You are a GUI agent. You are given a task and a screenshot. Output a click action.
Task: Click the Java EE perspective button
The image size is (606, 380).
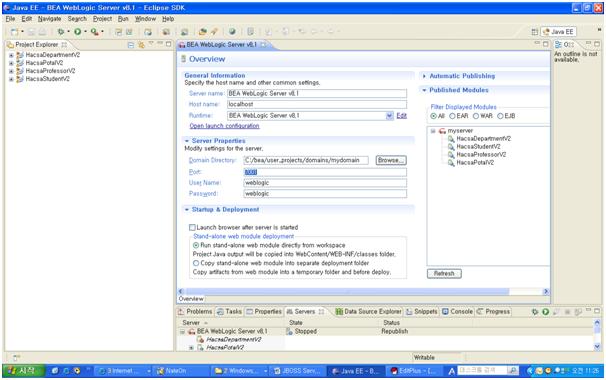click(x=558, y=32)
